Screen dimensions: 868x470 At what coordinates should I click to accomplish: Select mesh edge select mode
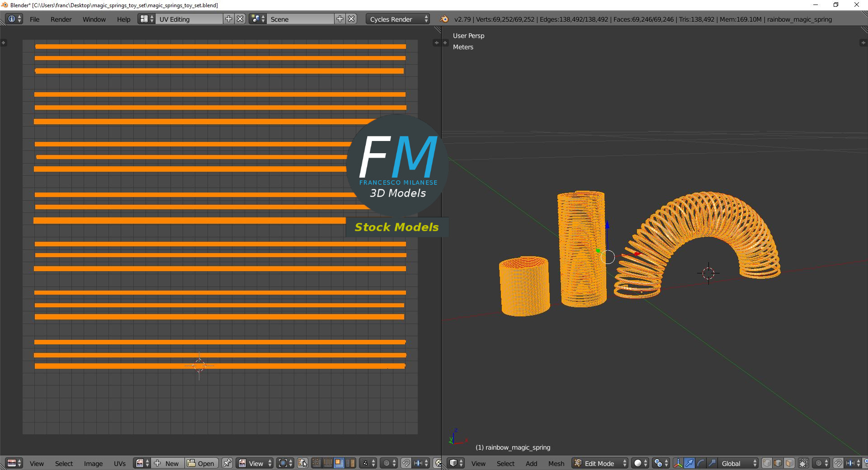778,463
